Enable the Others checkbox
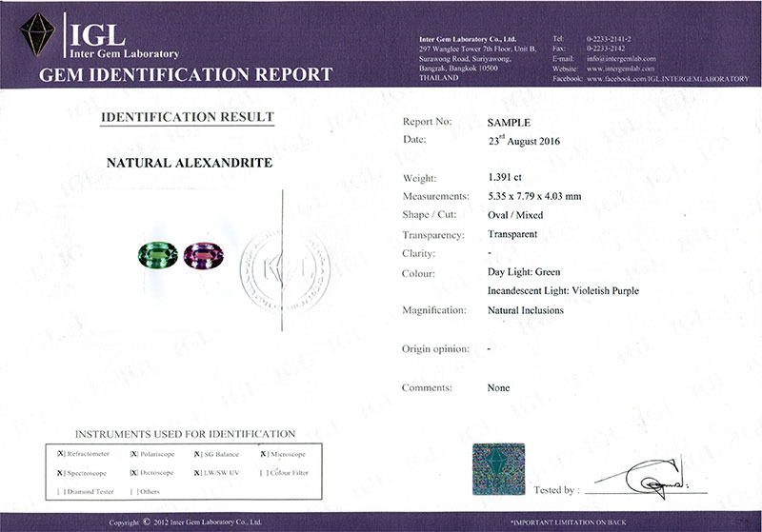 134,491
